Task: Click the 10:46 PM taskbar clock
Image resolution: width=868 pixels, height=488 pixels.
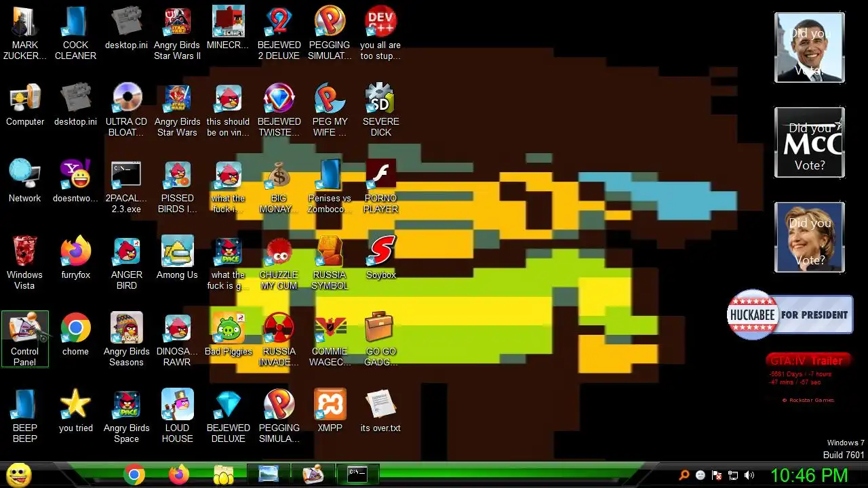Action: 809,475
